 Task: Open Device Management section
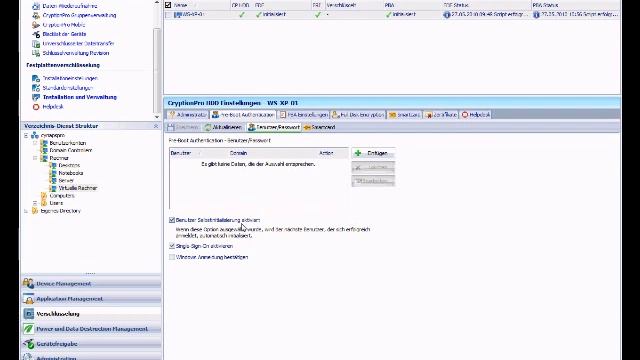91,284
